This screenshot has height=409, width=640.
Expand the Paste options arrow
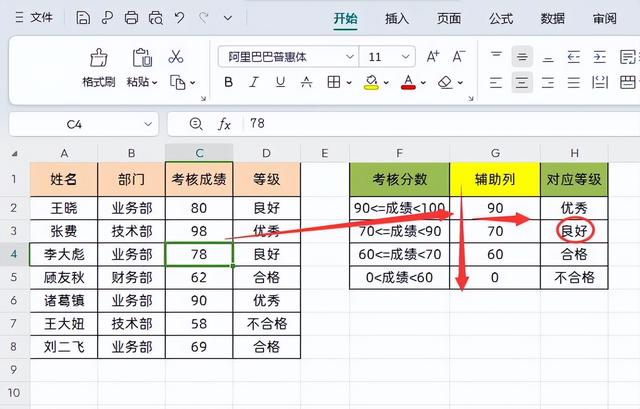(x=155, y=83)
